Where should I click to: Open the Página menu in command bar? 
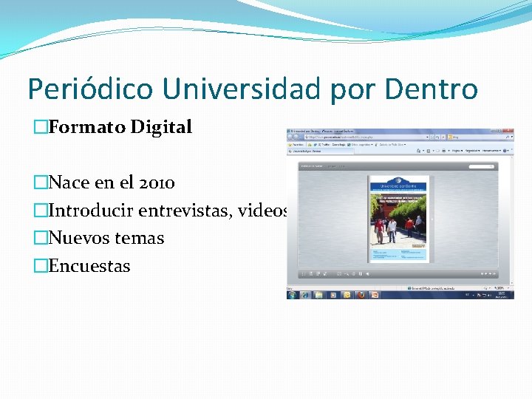(x=457, y=151)
